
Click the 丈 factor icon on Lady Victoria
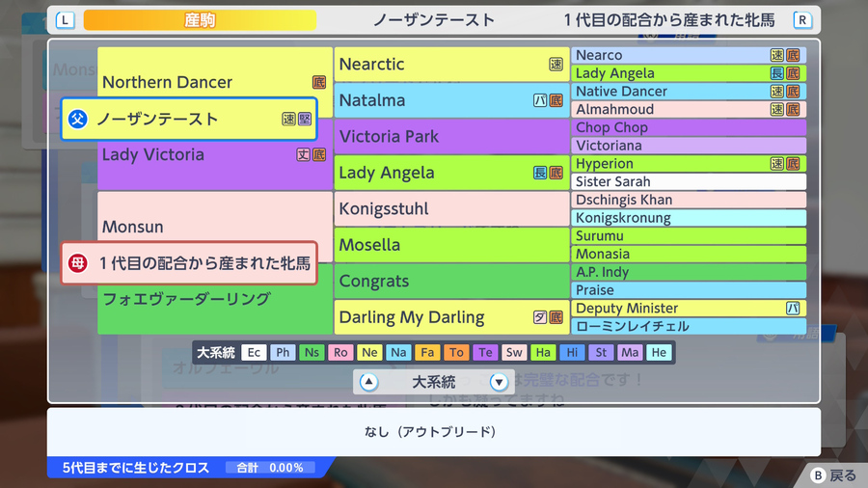[304, 155]
